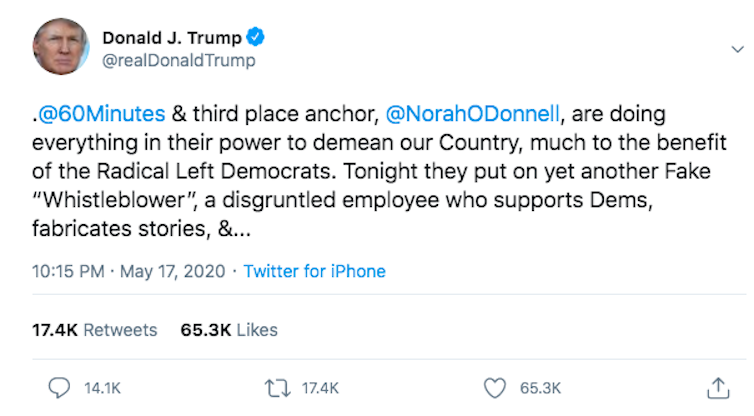
Task: Open Donald J. Trump's profile picture
Action: [62, 49]
